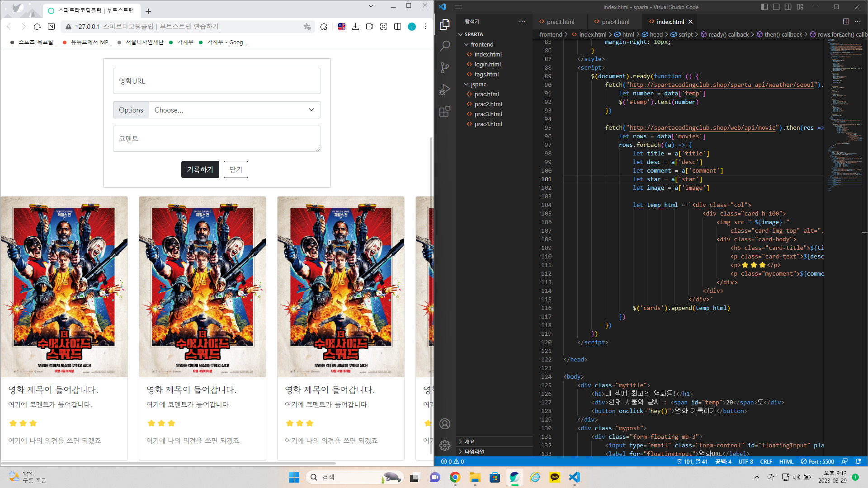Viewport: 868px width, 488px height.
Task: Bookmark this page with the star icon
Action: tap(307, 27)
